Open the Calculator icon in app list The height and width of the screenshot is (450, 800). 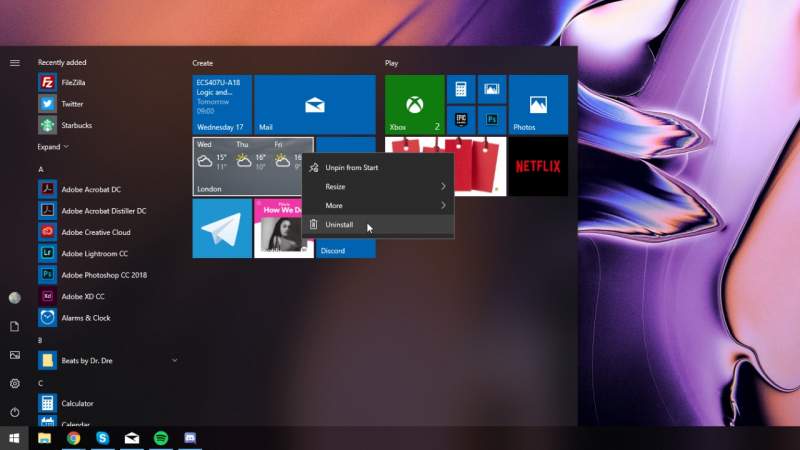pos(47,404)
